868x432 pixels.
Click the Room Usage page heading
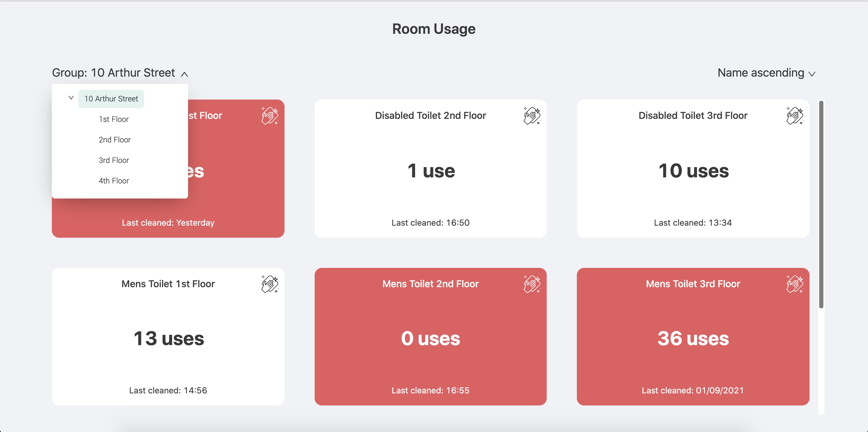(x=434, y=29)
